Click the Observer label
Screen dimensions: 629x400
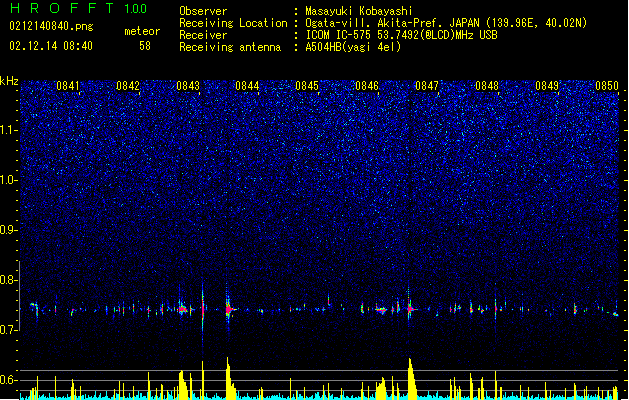coord(203,11)
